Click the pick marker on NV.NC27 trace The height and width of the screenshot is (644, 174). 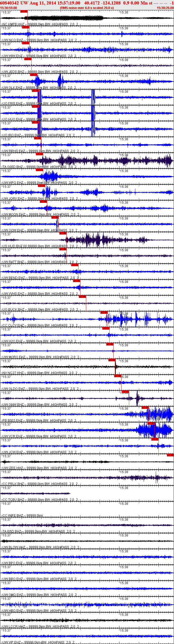[112, 360]
